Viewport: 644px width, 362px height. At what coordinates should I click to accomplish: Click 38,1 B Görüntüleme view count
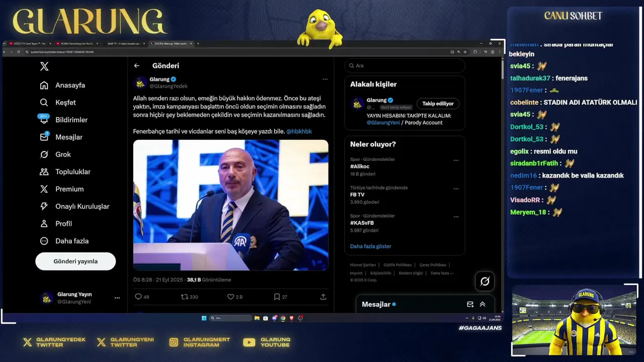click(x=209, y=280)
